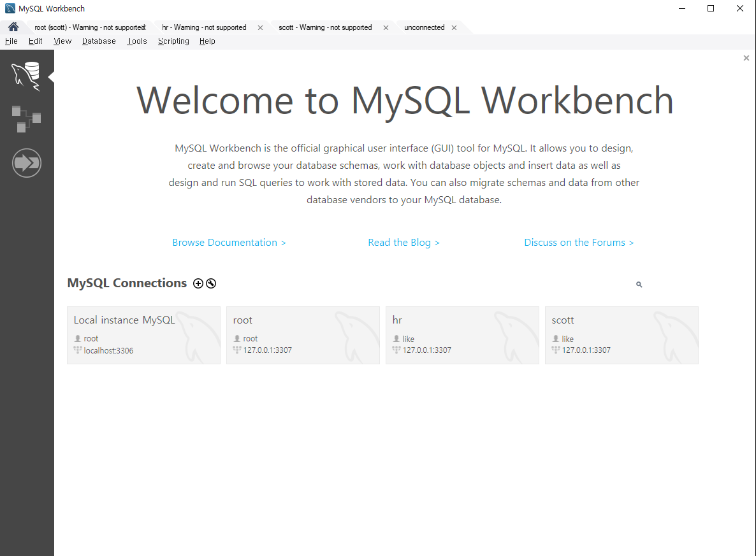Open the Edit menu
Viewport: 756px width, 556px height.
coord(35,41)
